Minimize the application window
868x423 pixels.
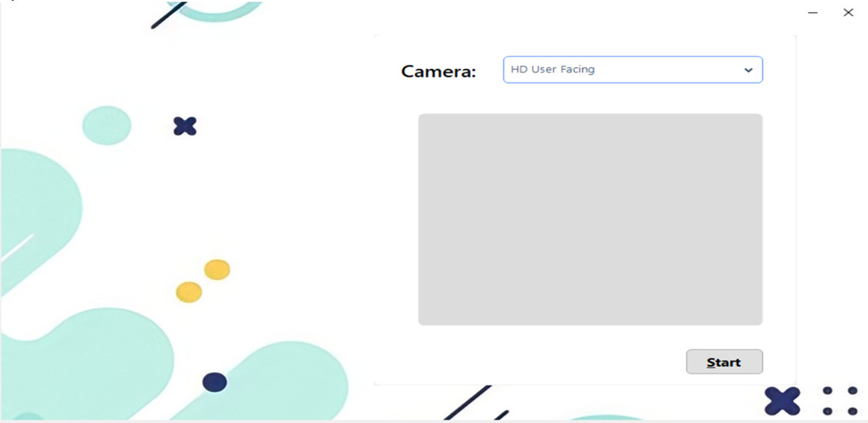tap(813, 13)
